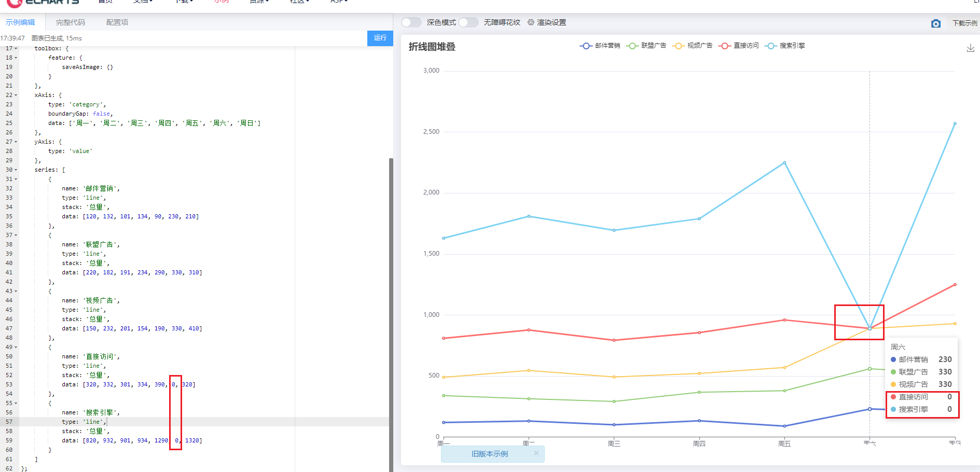Open the 配置项 tab
The height and width of the screenshot is (472, 980).
coord(117,22)
